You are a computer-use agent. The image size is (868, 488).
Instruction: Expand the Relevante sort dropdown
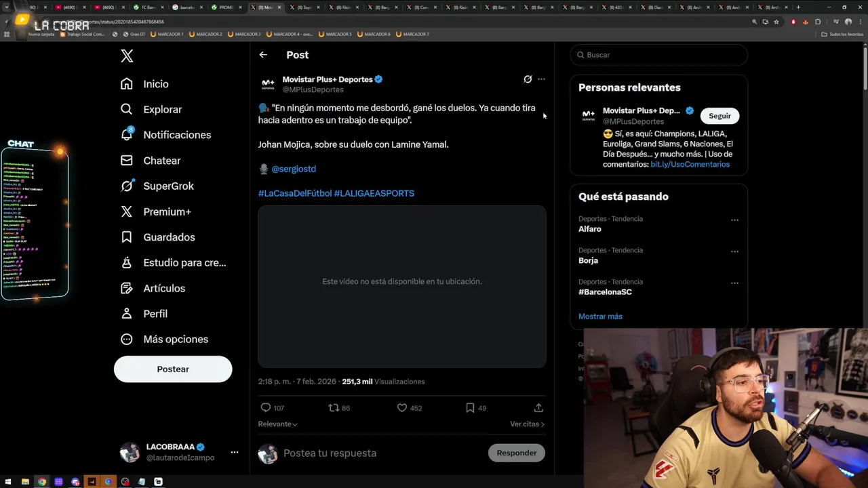277,424
